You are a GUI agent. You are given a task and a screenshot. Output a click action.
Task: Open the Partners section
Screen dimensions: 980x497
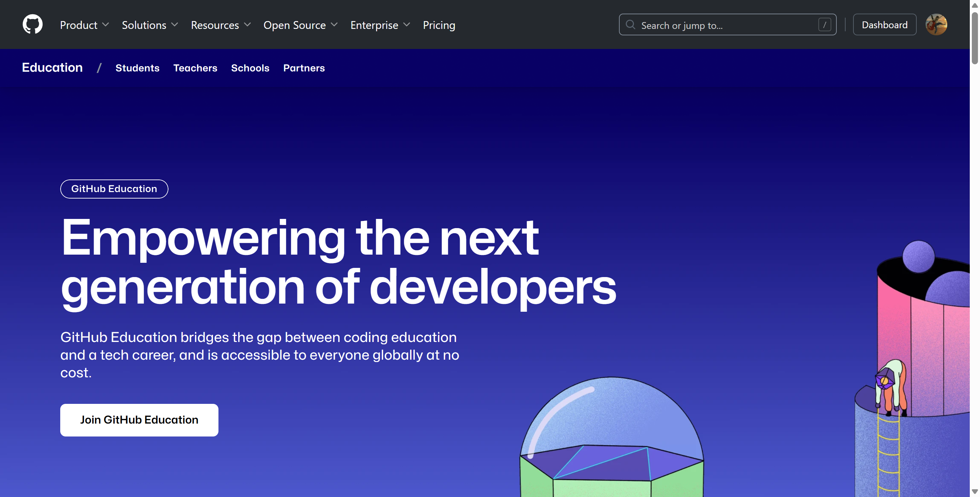(304, 68)
